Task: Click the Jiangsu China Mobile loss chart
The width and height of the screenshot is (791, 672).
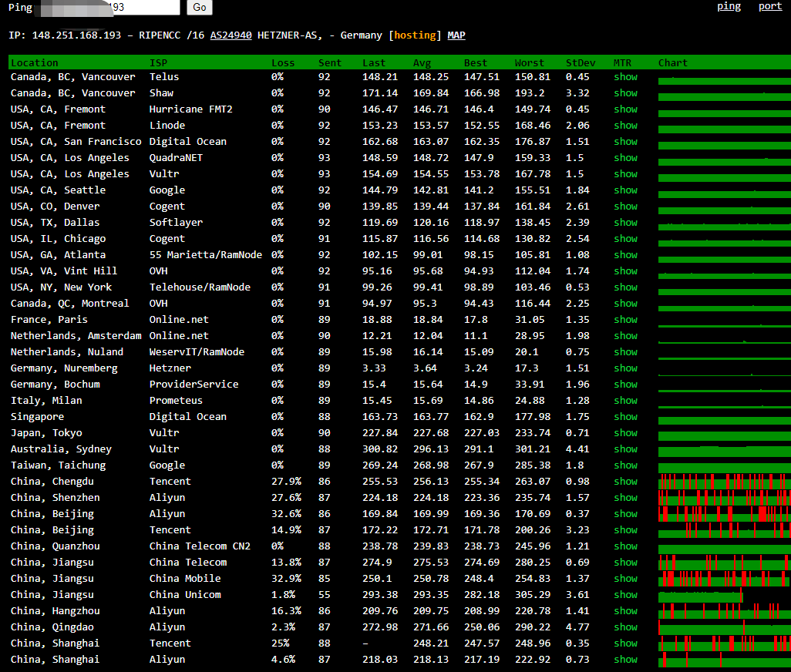Action: click(725, 579)
